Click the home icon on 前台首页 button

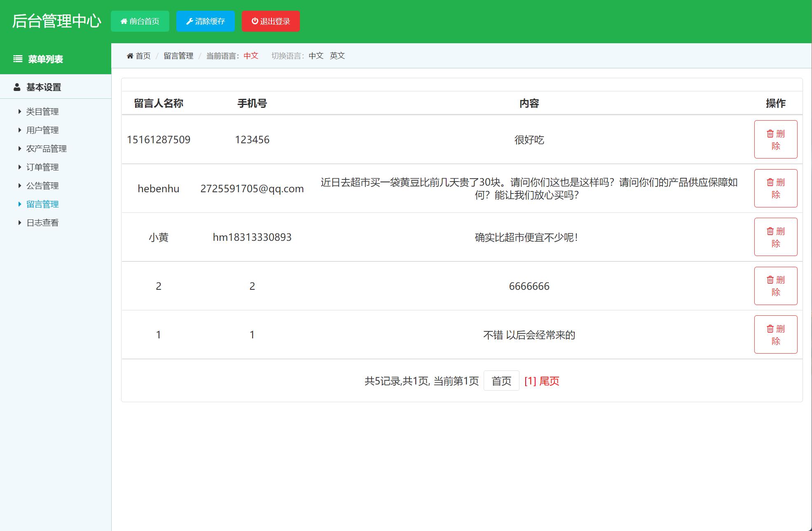124,21
